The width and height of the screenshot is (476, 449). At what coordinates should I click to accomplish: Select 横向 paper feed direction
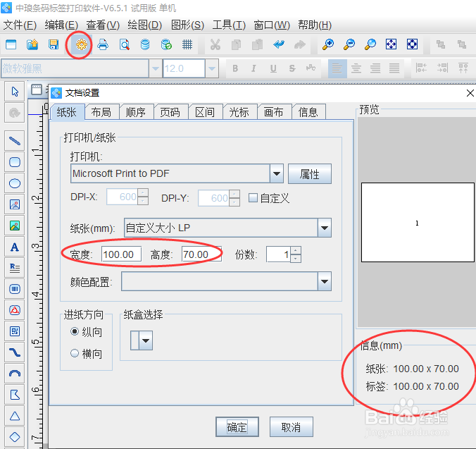(75, 353)
